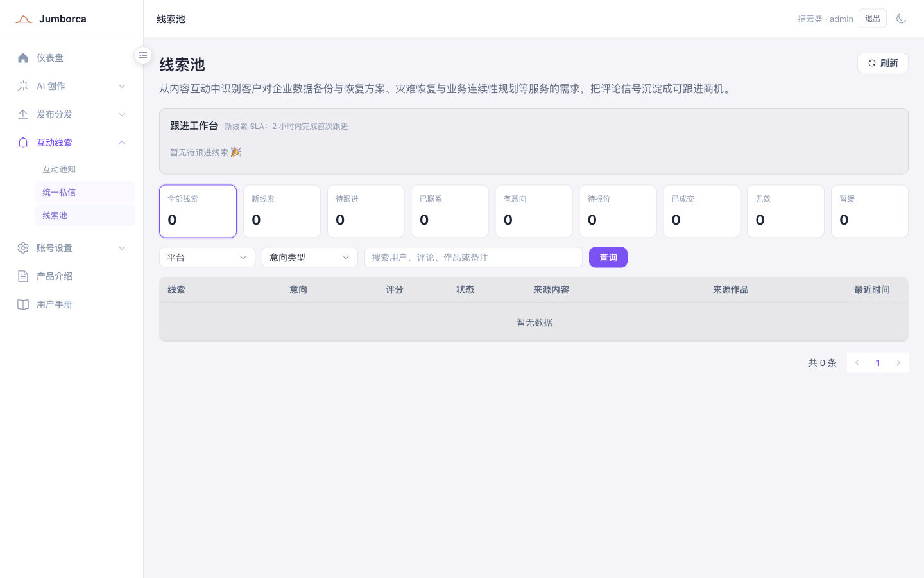924x578 pixels.
Task: Click the 评分 column header
Action: pyautogui.click(x=395, y=290)
